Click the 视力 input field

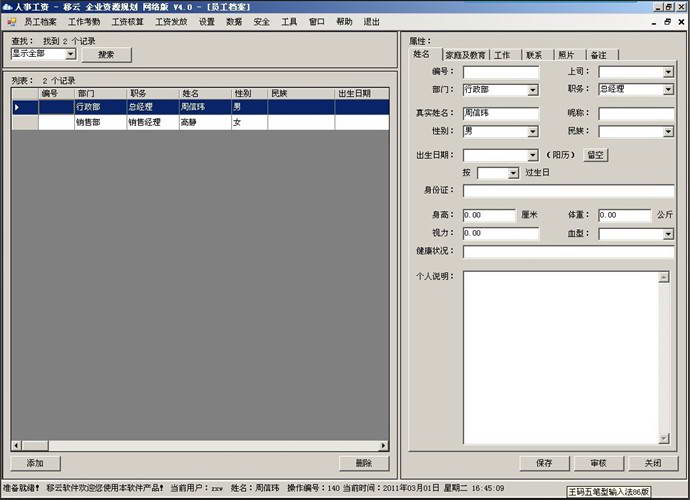(501, 233)
